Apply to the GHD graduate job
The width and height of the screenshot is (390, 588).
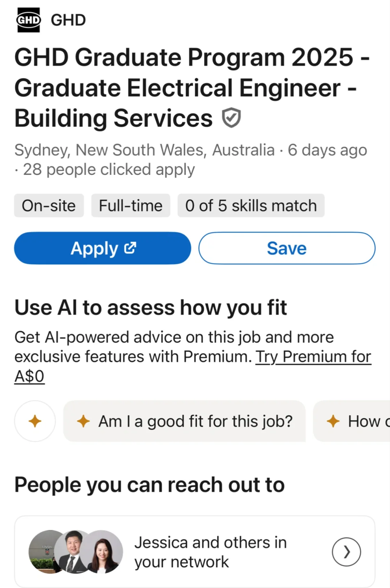[x=103, y=248]
